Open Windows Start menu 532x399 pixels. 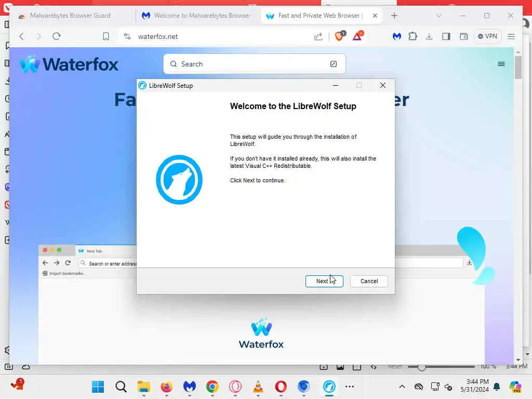[x=98, y=387]
